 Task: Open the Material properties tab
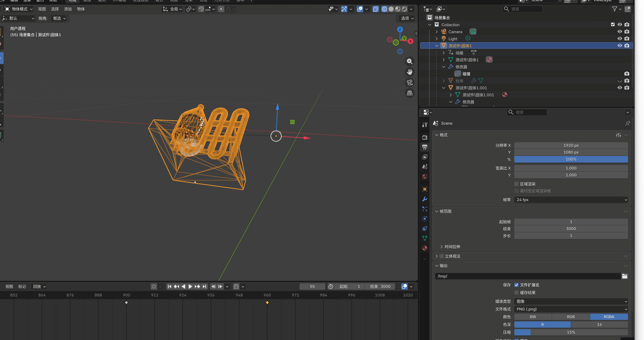[x=425, y=248]
